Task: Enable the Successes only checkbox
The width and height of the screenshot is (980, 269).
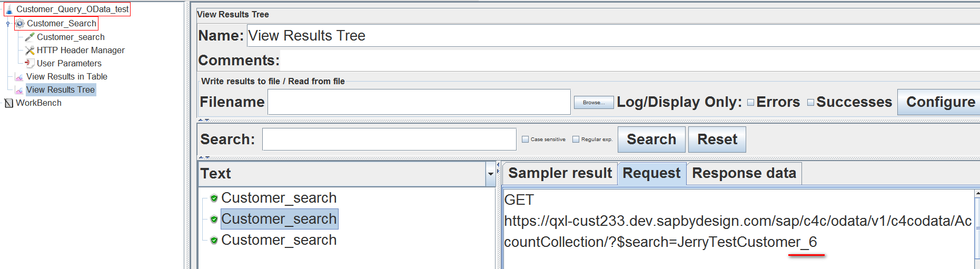Action: click(811, 103)
